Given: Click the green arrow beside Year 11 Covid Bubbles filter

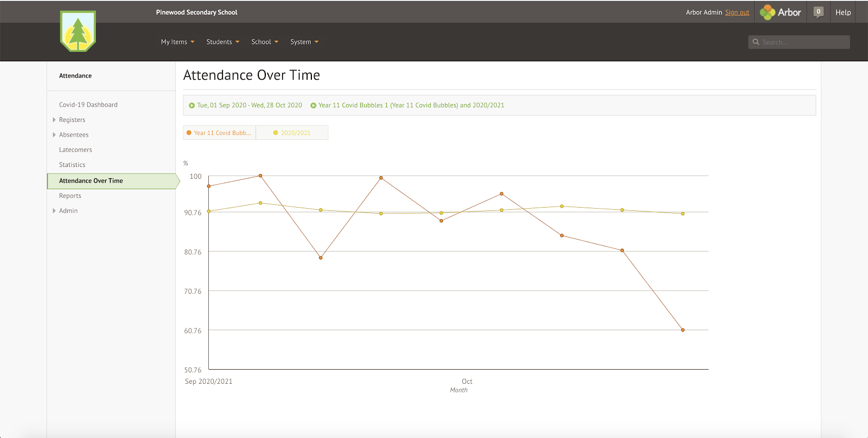Looking at the screenshot, I should click(313, 106).
